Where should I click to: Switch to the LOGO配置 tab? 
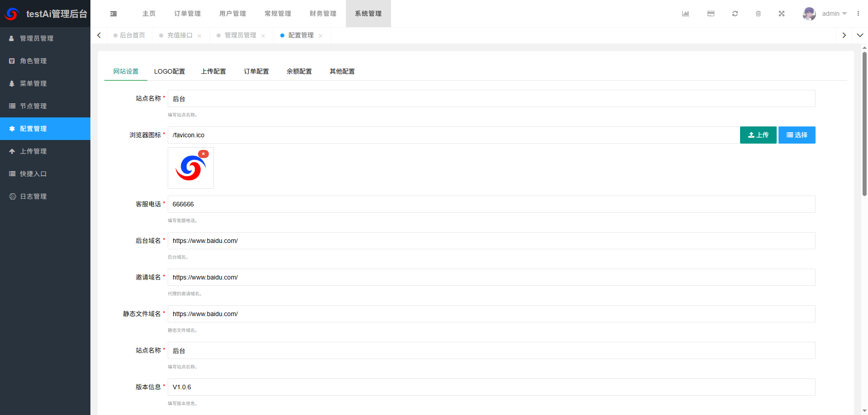tap(170, 71)
